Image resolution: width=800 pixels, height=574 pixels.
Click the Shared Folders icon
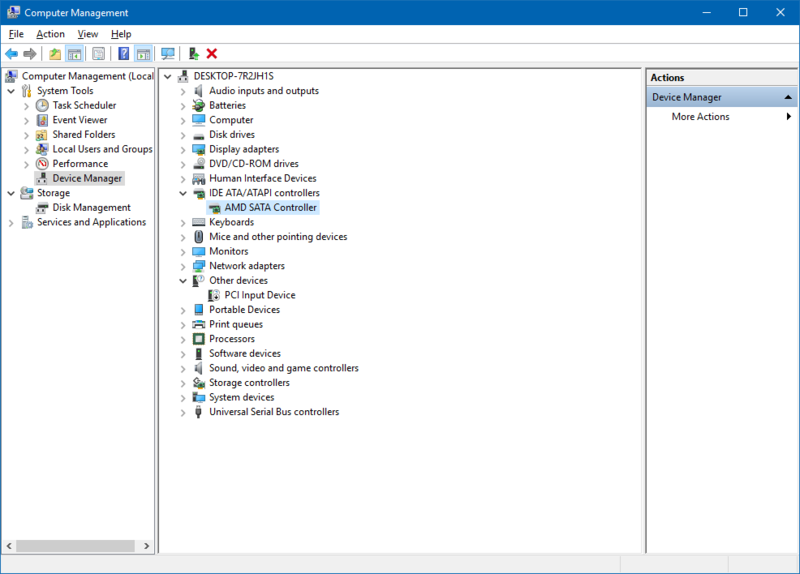click(42, 135)
